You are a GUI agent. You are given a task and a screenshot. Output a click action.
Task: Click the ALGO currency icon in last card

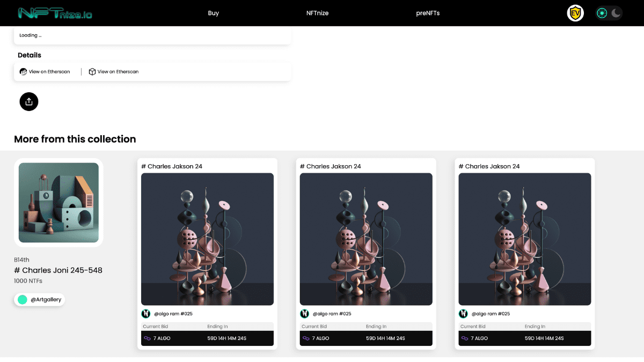(465, 338)
